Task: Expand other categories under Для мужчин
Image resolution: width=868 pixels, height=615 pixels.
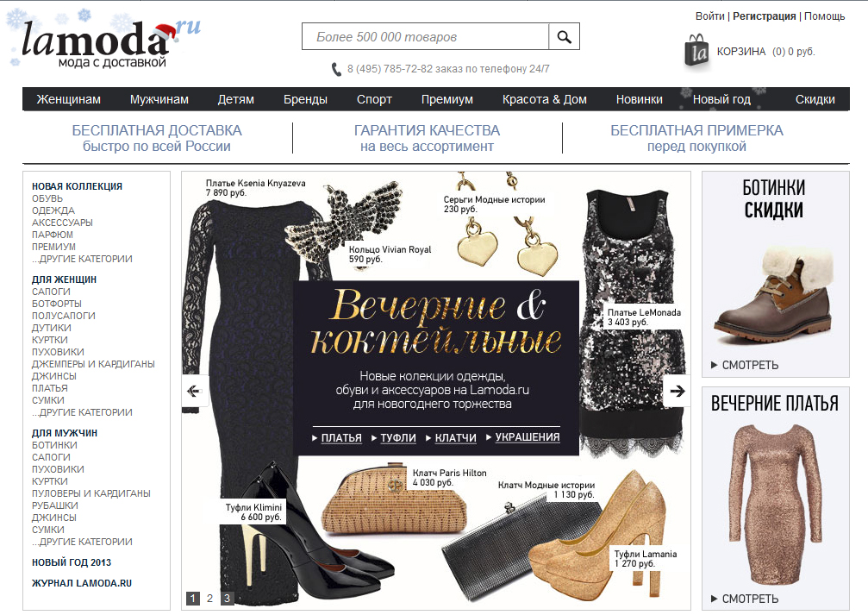Action: (x=82, y=542)
